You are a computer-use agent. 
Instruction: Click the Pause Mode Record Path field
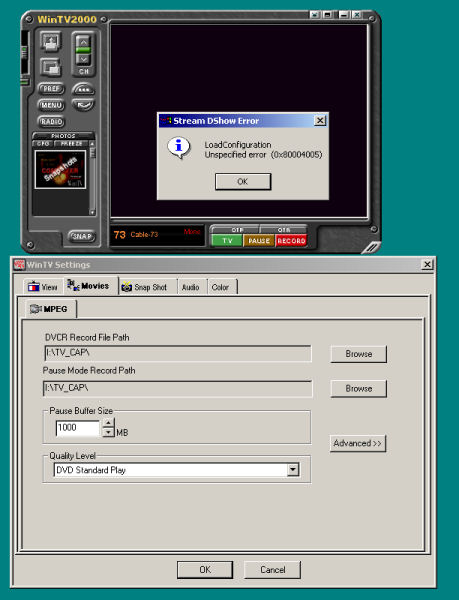pos(177,388)
